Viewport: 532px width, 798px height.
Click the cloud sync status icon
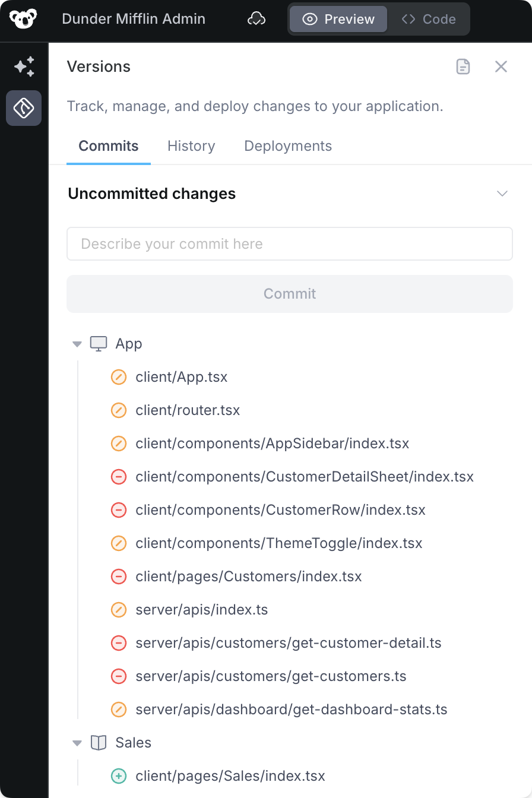[256, 19]
